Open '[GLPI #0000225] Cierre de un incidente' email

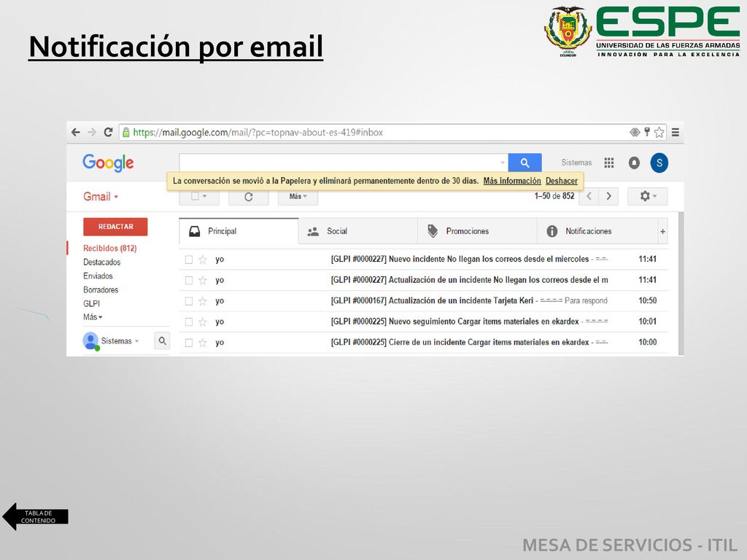[424, 343]
